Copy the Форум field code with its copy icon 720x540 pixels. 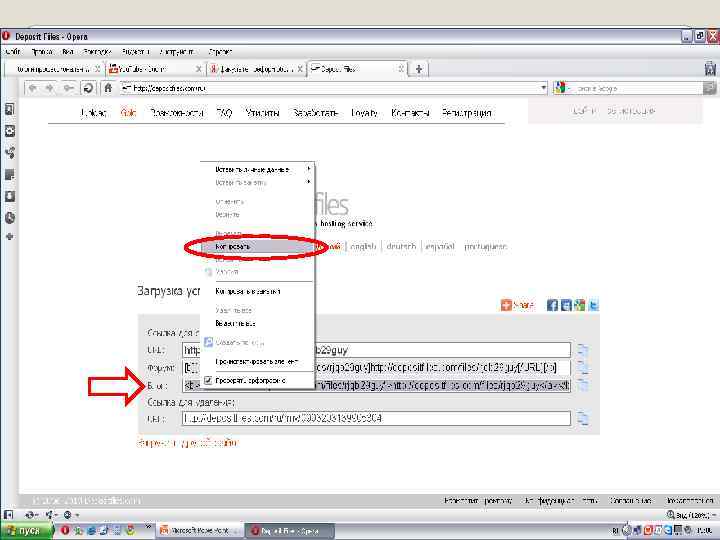[583, 367]
